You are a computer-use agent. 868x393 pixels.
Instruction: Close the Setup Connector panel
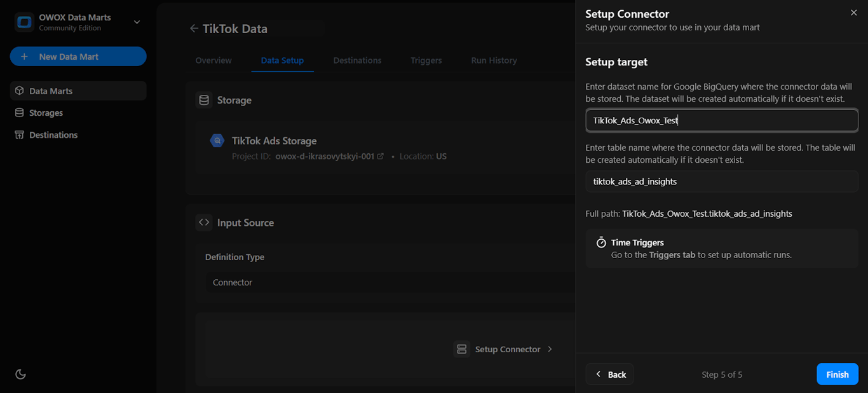(x=853, y=13)
